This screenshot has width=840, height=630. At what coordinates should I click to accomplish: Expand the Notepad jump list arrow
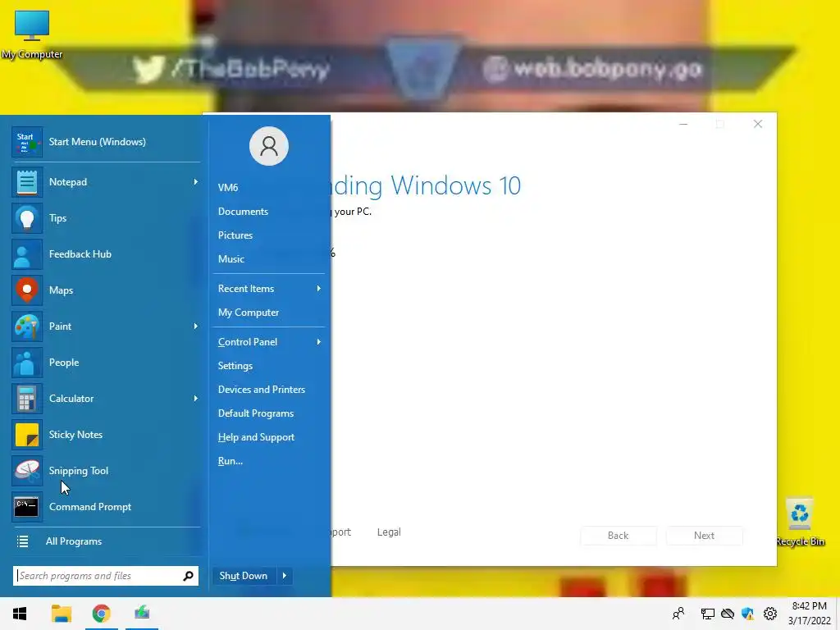click(x=195, y=182)
